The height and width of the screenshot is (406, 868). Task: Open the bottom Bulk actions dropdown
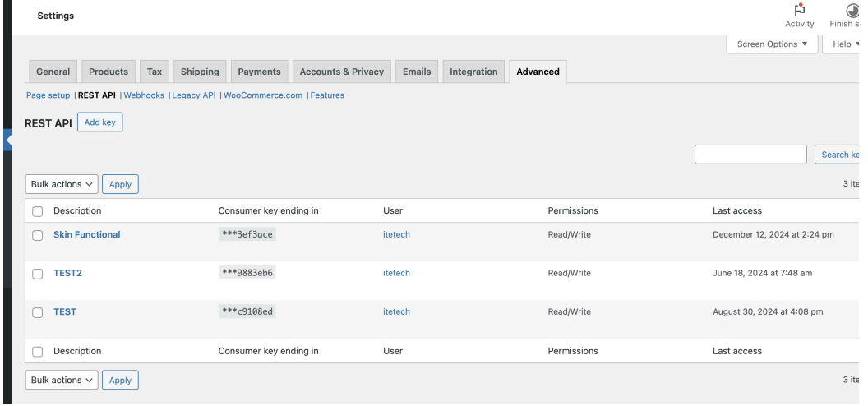tap(62, 380)
